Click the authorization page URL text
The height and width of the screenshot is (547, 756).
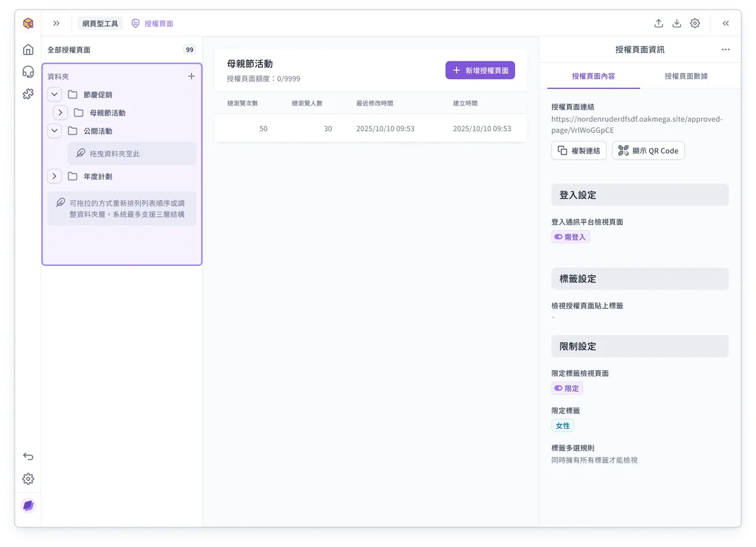pyautogui.click(x=637, y=124)
